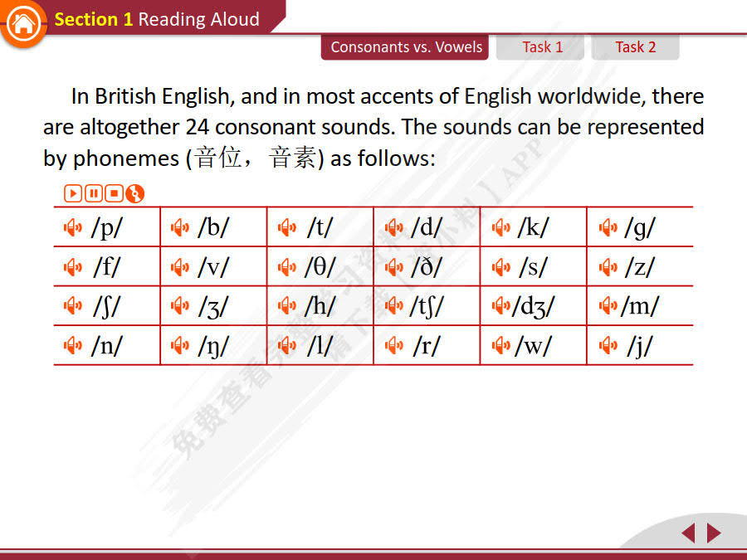
Task: Select the /n/ phoneme text
Action: [x=107, y=346]
